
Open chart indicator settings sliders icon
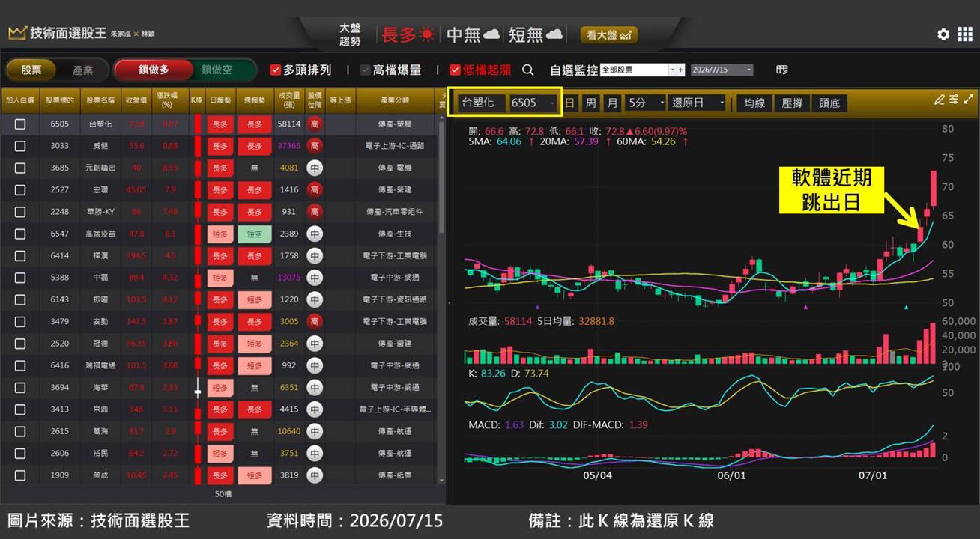click(954, 100)
